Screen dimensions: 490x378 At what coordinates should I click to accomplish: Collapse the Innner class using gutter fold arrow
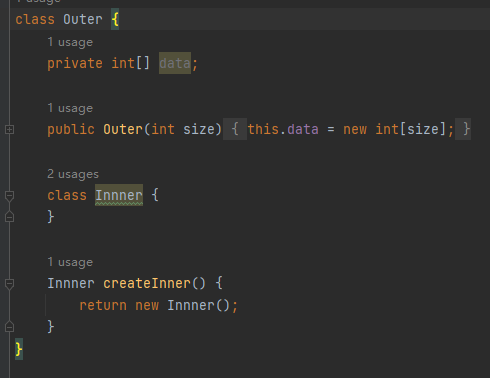click(x=9, y=195)
